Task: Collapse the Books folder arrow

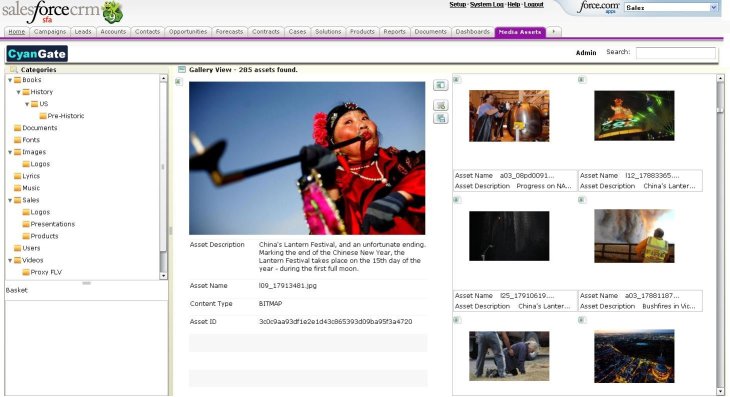Action: tap(10, 80)
